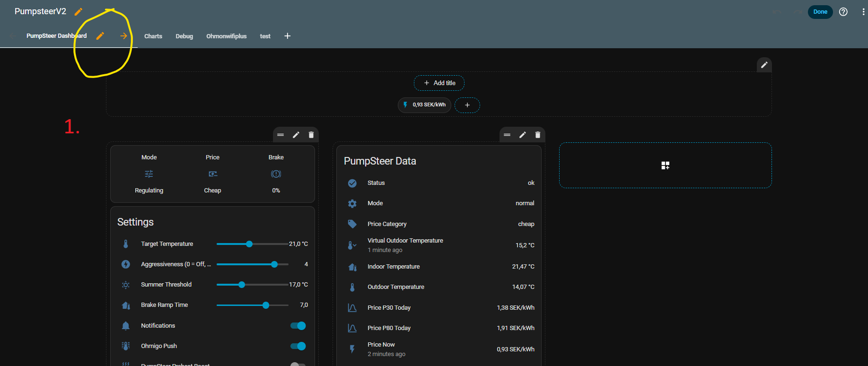Edit the header using the top-right pencil icon

tap(764, 65)
